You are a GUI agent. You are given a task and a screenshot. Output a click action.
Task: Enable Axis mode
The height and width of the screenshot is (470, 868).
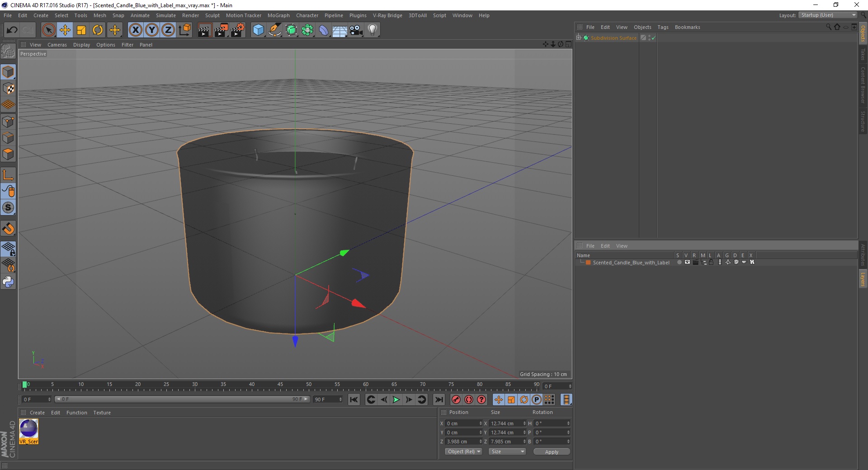pyautogui.click(x=8, y=175)
